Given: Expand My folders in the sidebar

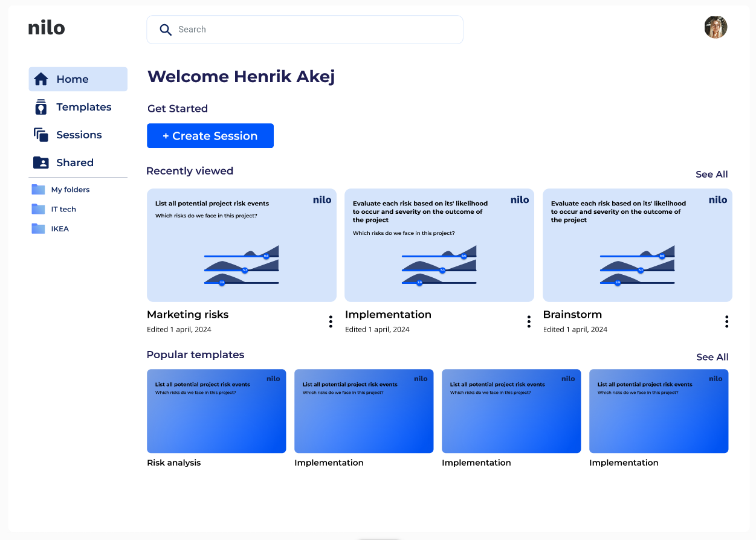Looking at the screenshot, I should 70,190.
